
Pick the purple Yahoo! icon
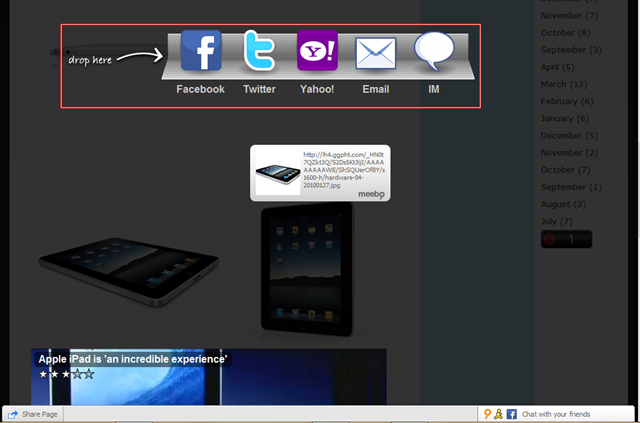317,50
